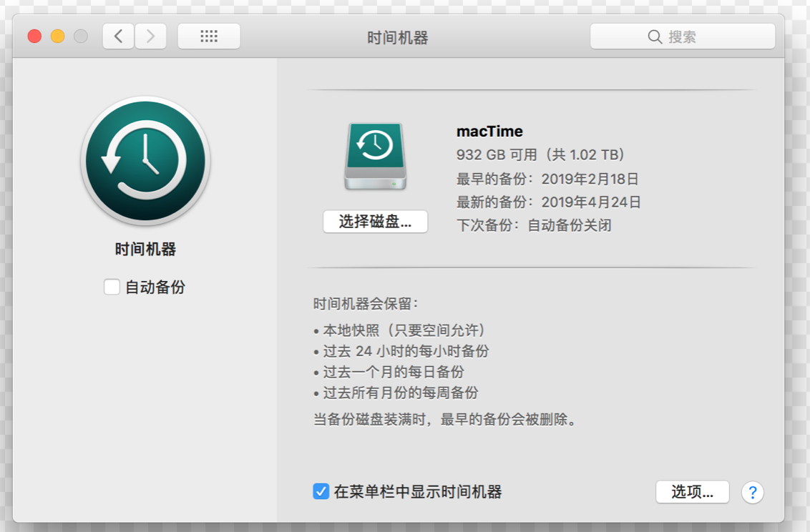This screenshot has height=532, width=810.
Task: Open the 选项... dialog
Action: point(692,492)
